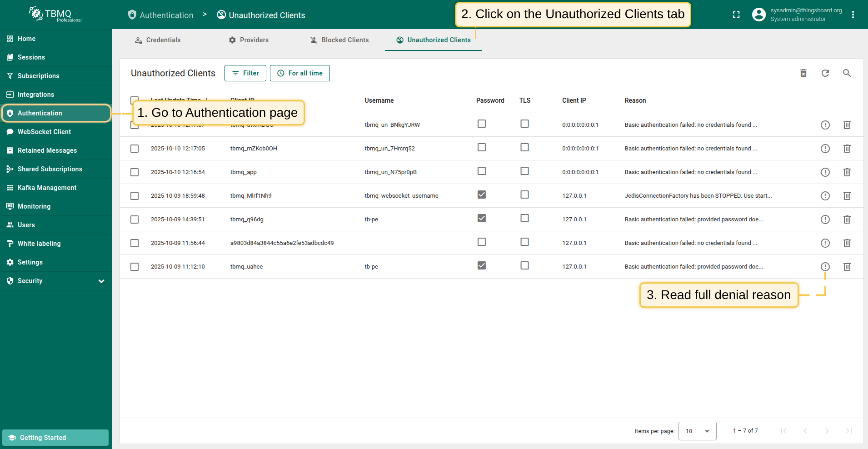This screenshot has width=868, height=449.
Task: Delete the tbmq_app row via trash icon
Action: click(847, 172)
